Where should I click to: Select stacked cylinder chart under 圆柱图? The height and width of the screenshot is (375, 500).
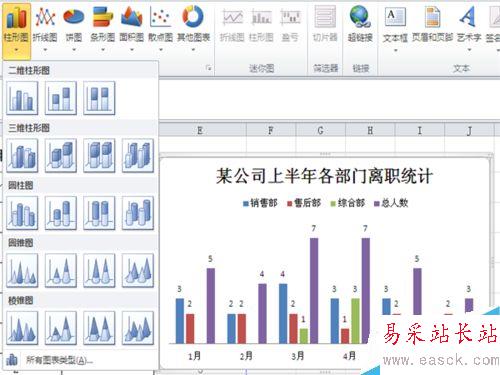pos(61,213)
